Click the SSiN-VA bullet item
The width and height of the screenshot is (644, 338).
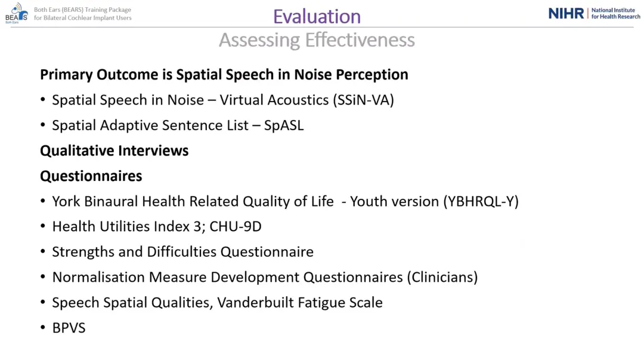(222, 100)
